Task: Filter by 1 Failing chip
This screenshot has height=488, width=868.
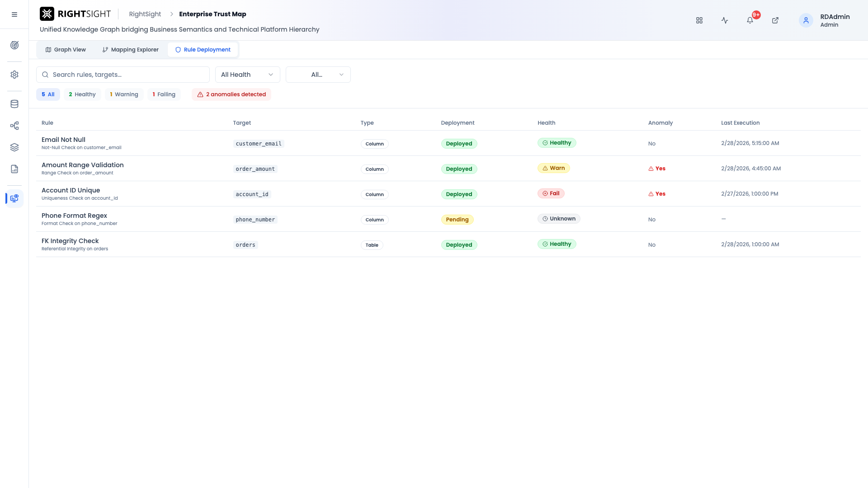Action: tap(164, 94)
